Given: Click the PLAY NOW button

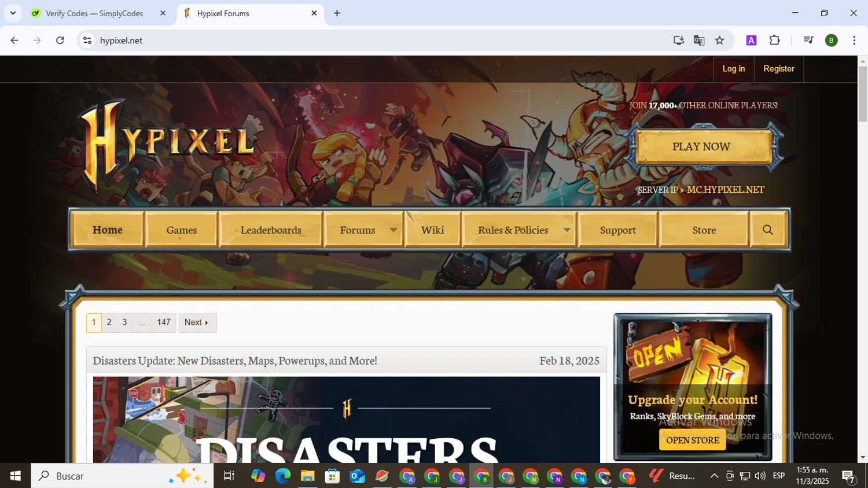Looking at the screenshot, I should click(x=703, y=146).
